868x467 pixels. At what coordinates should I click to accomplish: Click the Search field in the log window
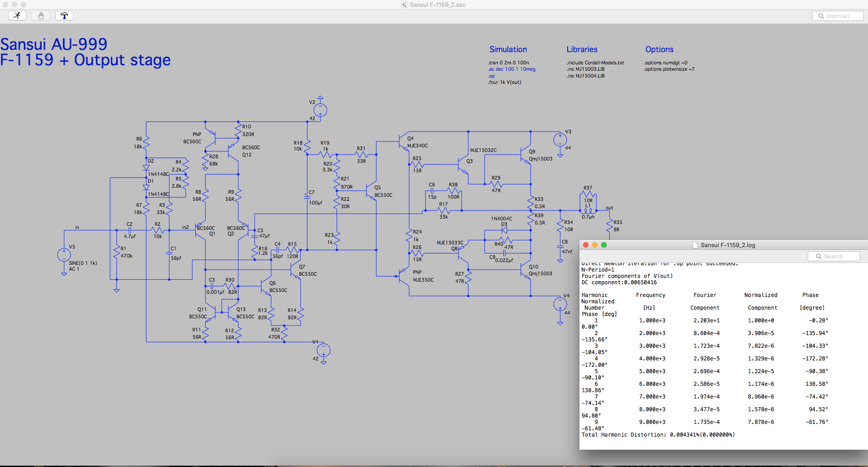coord(834,256)
